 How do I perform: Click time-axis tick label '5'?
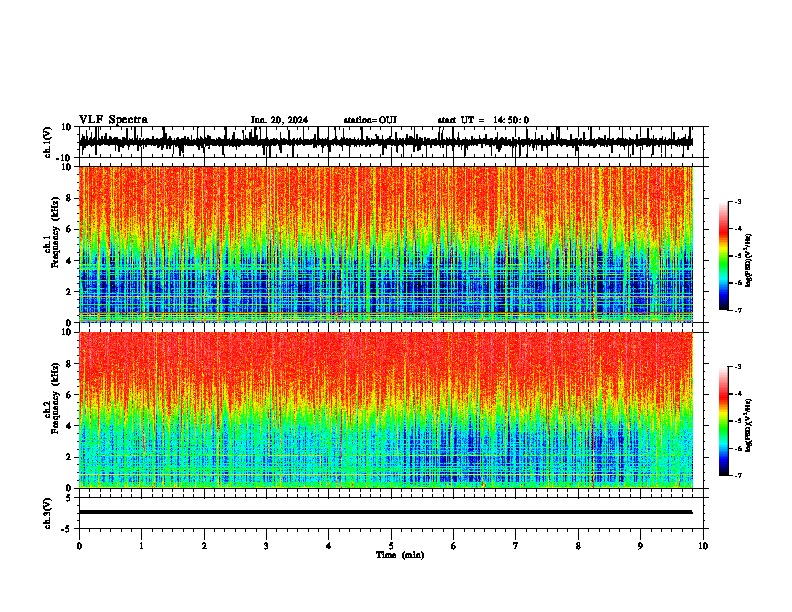click(x=391, y=546)
